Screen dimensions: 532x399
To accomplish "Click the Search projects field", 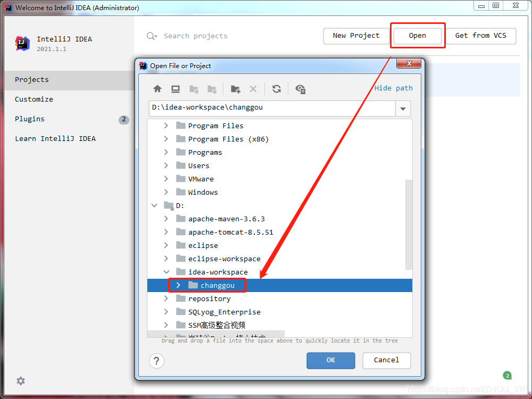I will pos(195,36).
